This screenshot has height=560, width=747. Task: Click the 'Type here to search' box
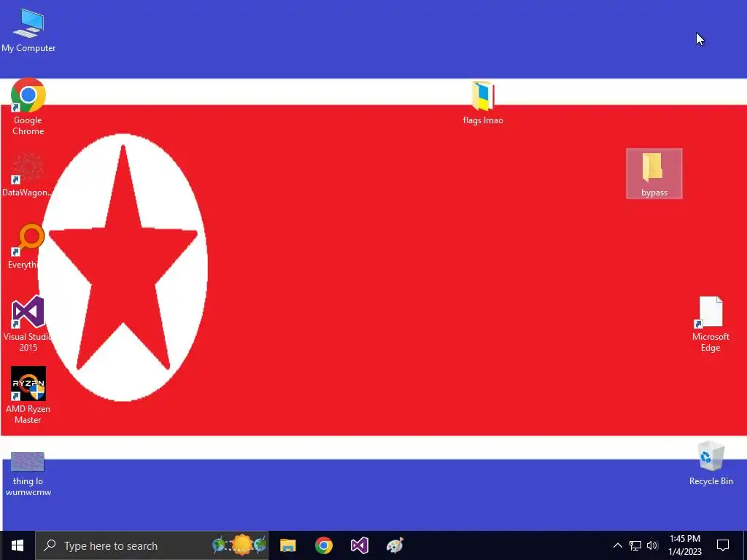point(152,545)
